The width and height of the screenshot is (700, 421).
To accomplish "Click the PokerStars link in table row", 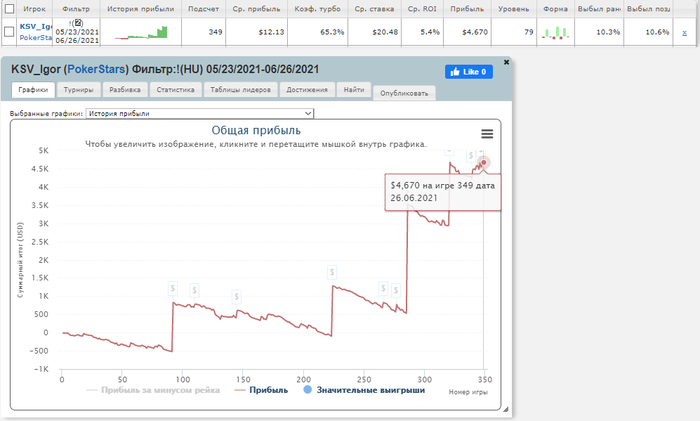I will click(x=36, y=38).
